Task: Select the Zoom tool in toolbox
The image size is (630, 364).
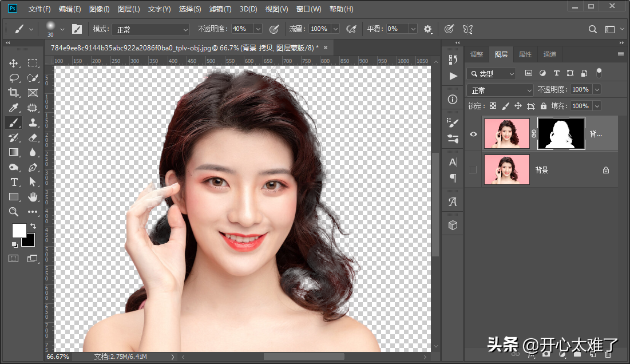Action: [14, 212]
